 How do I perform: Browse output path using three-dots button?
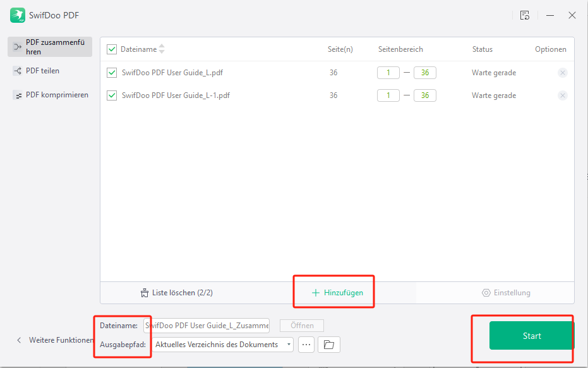(306, 345)
